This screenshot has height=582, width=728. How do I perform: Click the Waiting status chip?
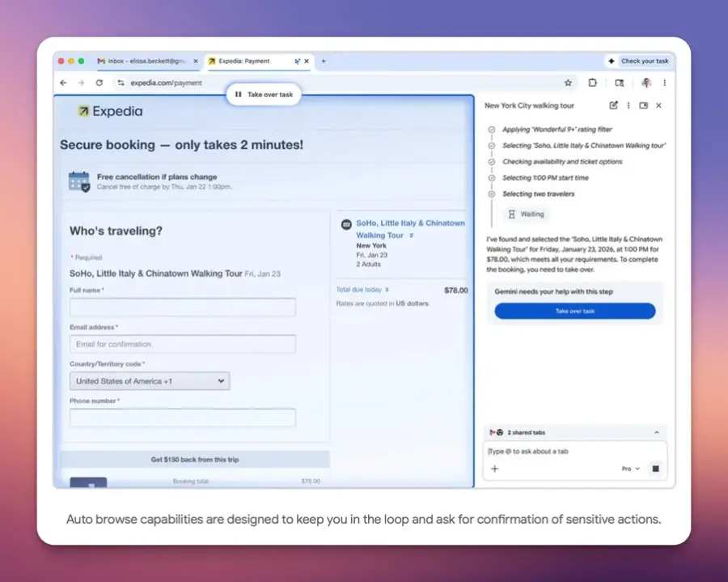526,215
